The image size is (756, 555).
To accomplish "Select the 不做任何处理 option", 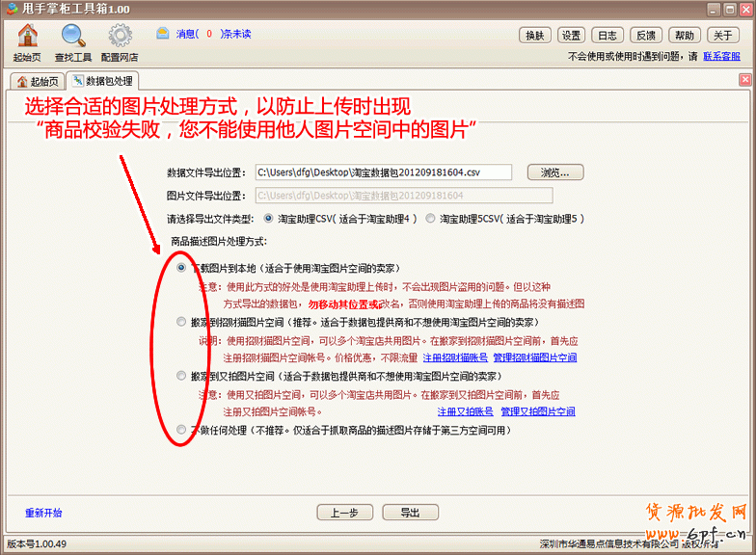I will click(x=181, y=430).
